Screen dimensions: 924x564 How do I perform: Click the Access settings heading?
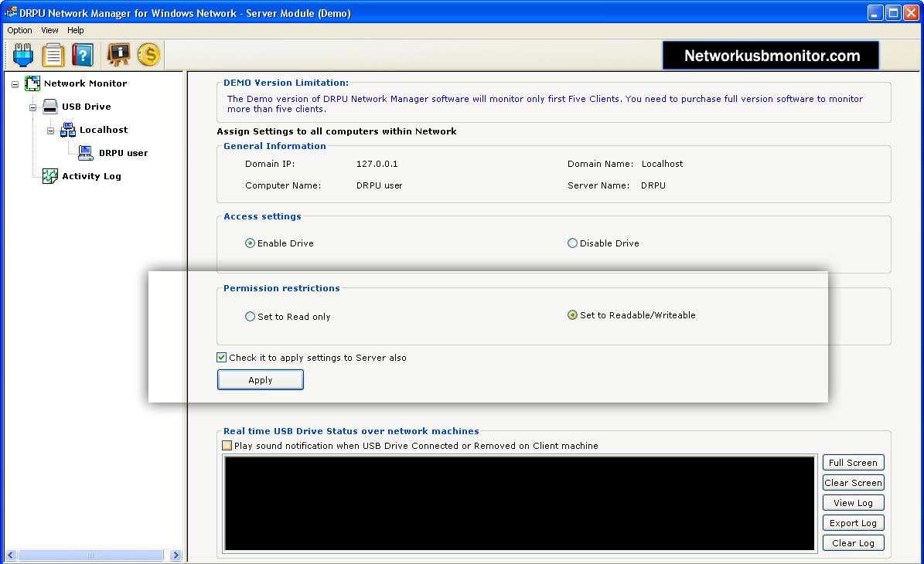click(x=262, y=216)
